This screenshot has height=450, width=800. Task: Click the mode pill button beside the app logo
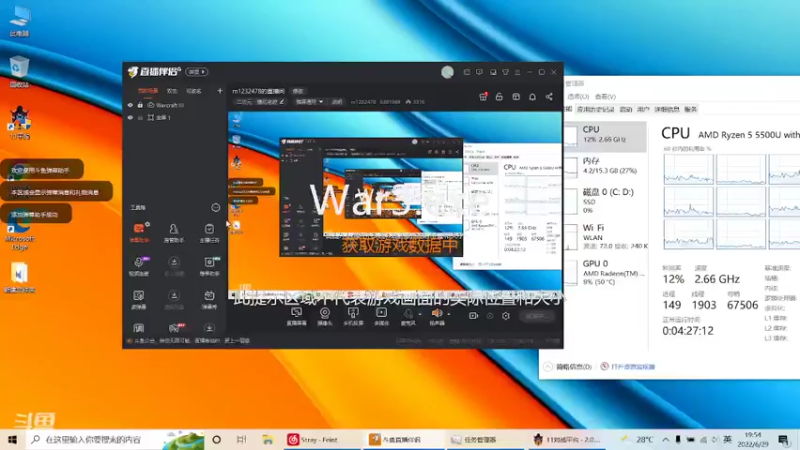(x=196, y=72)
